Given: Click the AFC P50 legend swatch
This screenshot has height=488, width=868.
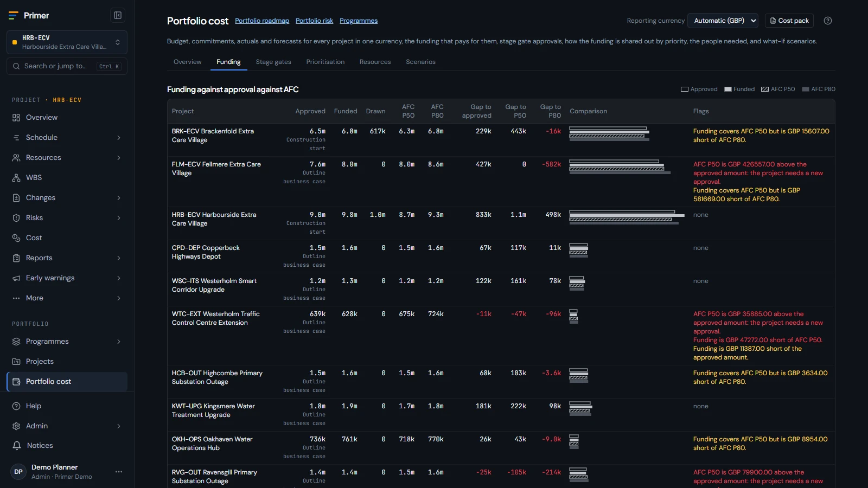Looking at the screenshot, I should pyautogui.click(x=765, y=89).
